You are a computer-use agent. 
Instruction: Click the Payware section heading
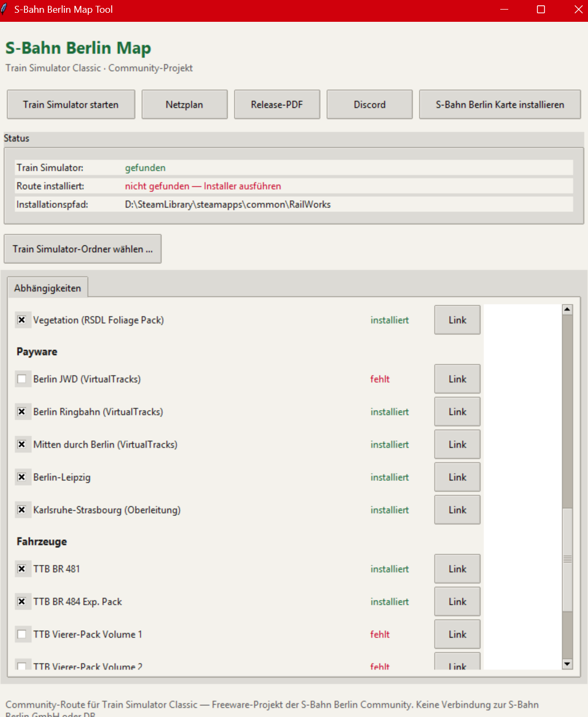[37, 352]
